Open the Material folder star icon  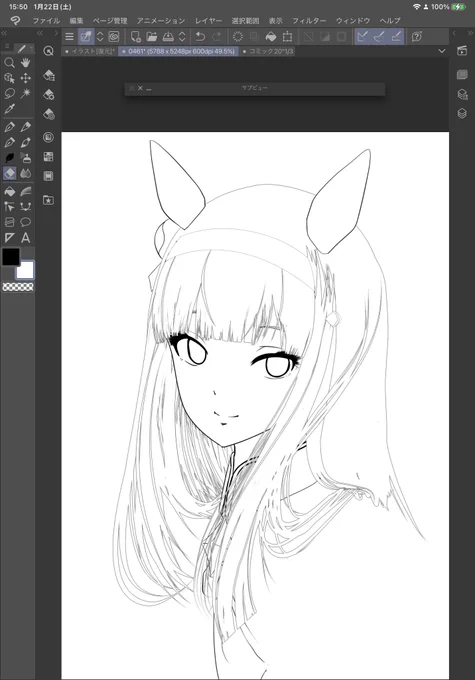[49, 200]
